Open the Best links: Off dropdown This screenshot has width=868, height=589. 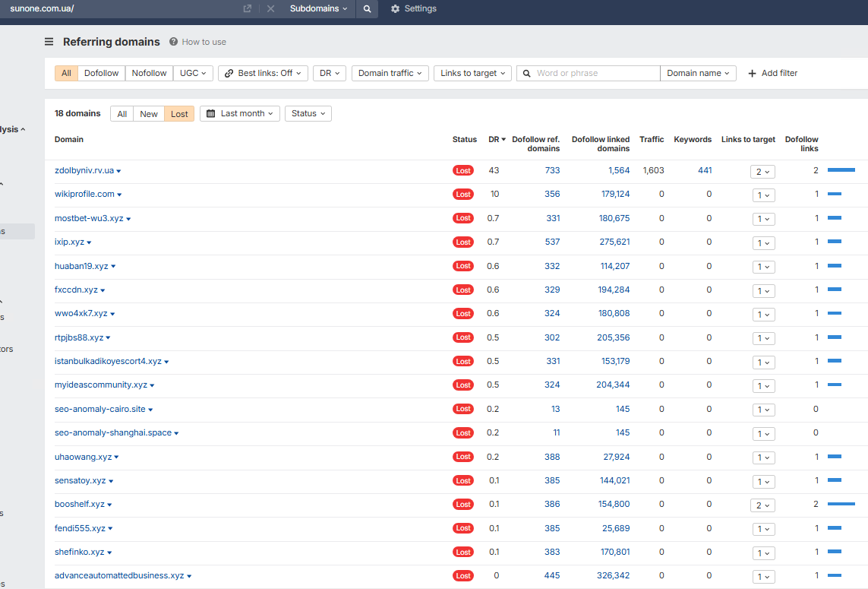coord(263,73)
